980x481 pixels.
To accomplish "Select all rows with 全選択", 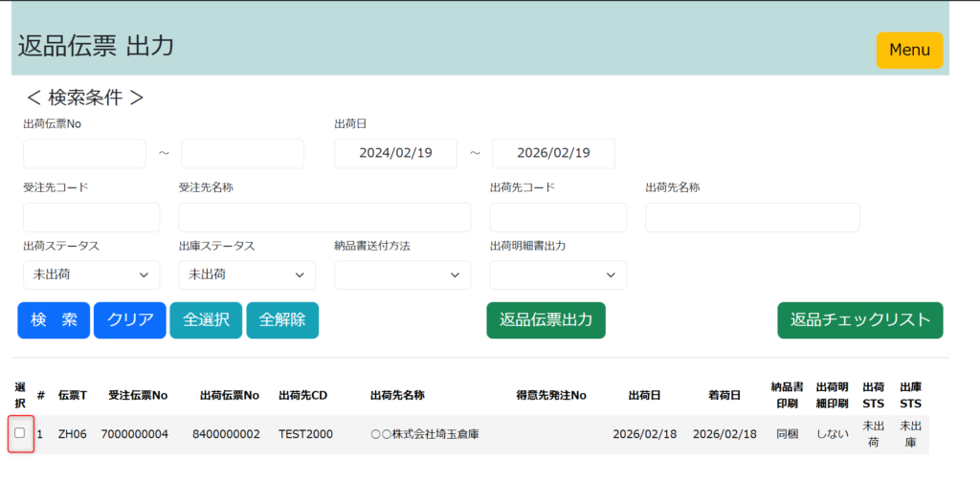I will (205, 320).
